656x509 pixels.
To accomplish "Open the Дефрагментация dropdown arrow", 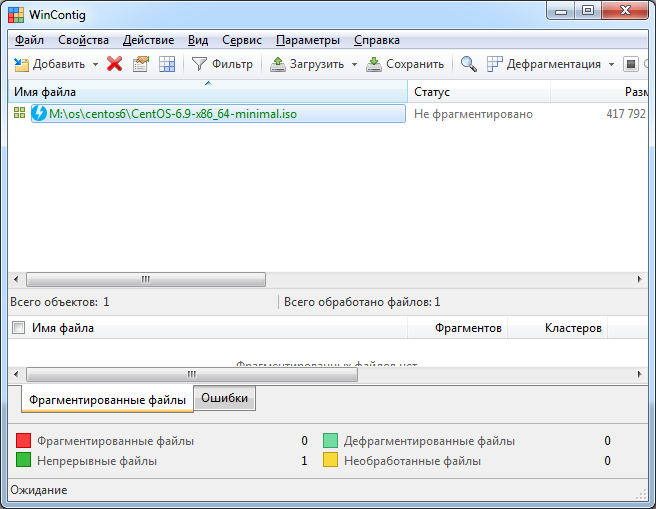I will [611, 64].
